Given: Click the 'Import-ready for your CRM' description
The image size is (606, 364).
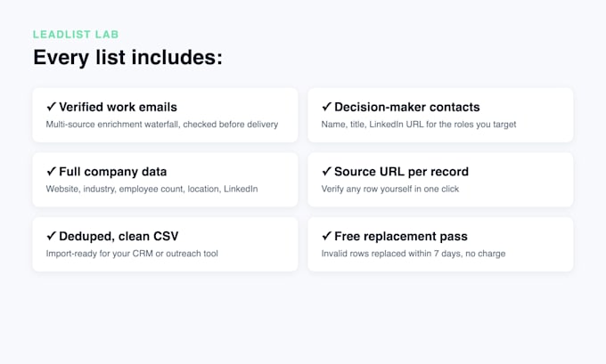Looking at the screenshot, I should coord(132,254).
